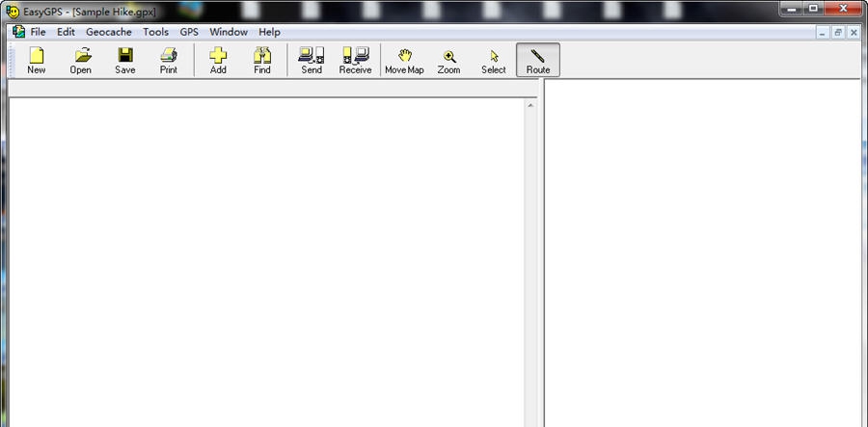The width and height of the screenshot is (868, 427).
Task: Select the Zoom magnifier tool
Action: coord(448,61)
